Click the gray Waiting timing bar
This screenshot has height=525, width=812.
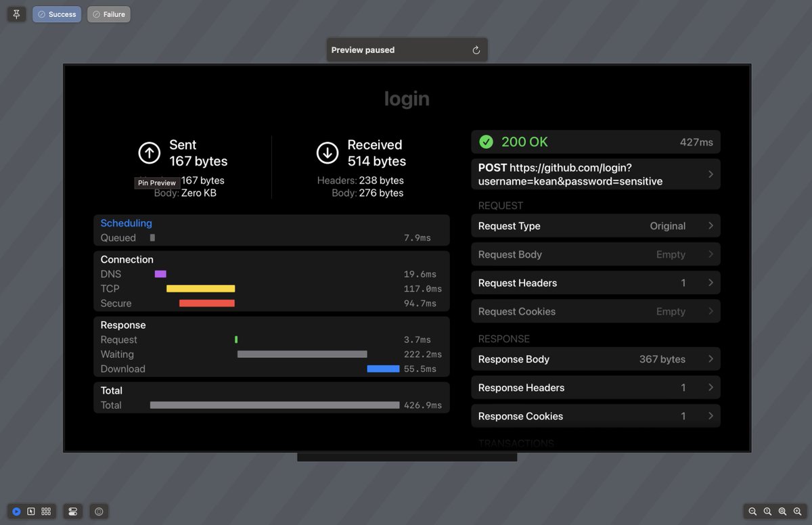(x=302, y=355)
